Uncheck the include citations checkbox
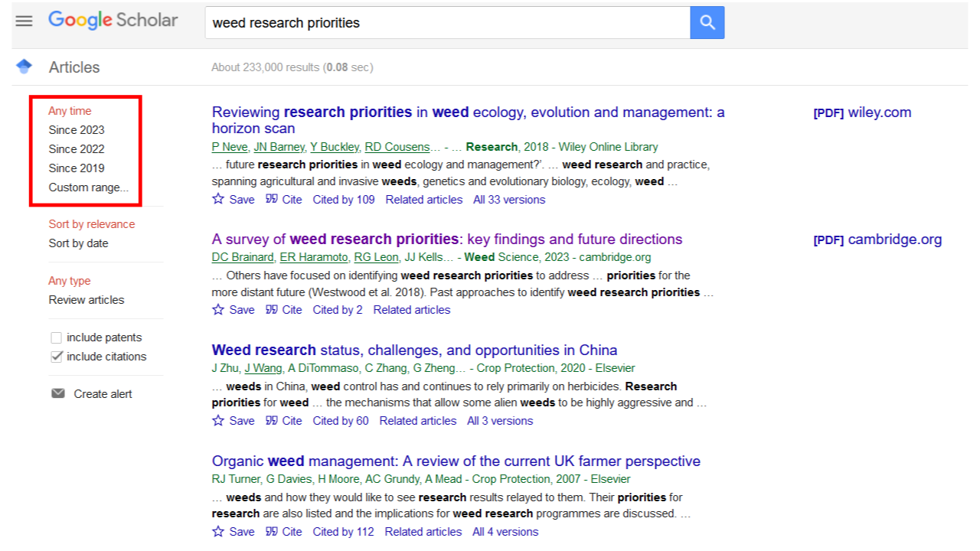 click(x=56, y=357)
